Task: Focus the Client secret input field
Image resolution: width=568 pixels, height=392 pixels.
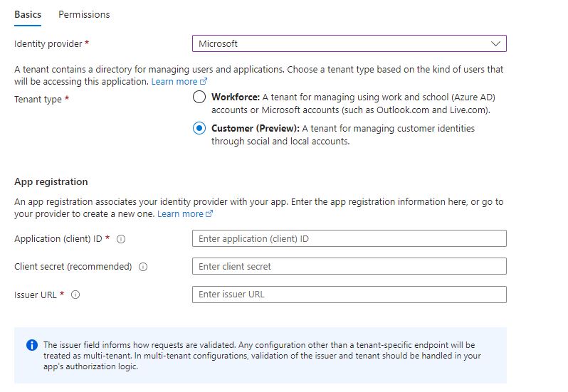Action: 349,266
